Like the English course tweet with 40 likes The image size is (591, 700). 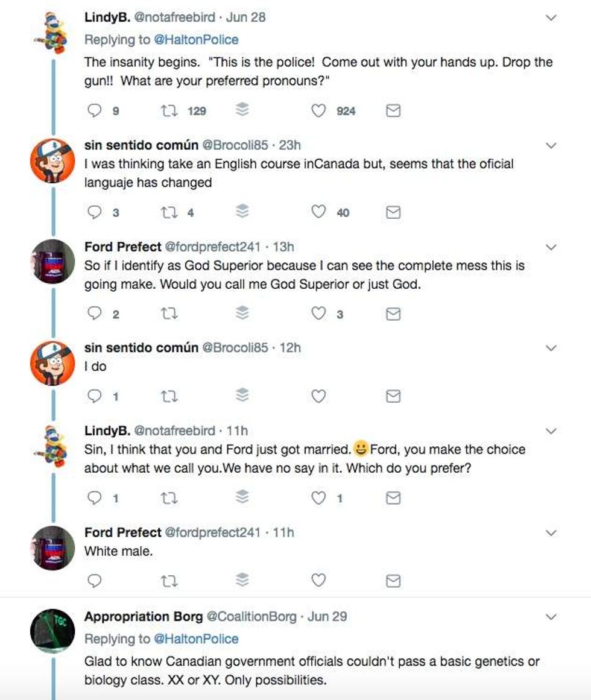(318, 212)
